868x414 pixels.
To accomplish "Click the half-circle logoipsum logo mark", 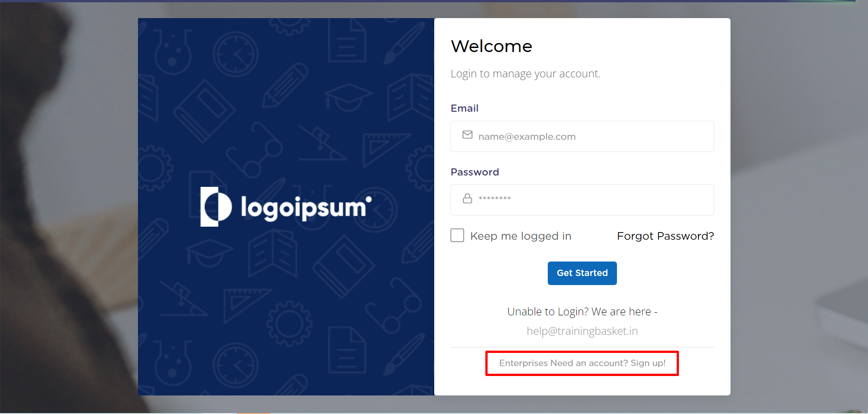I will click(216, 207).
